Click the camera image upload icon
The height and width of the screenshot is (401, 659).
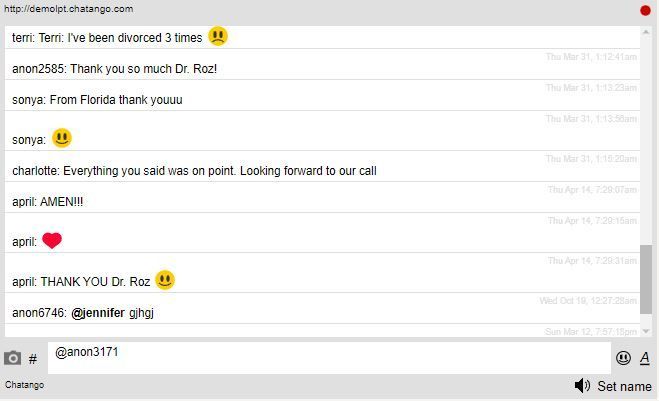pos(12,358)
